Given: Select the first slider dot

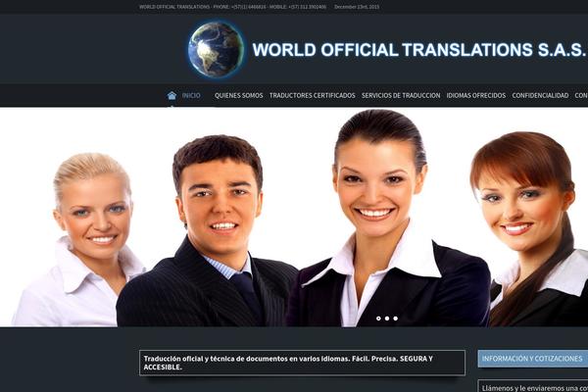Looking at the screenshot, I should [378, 318].
